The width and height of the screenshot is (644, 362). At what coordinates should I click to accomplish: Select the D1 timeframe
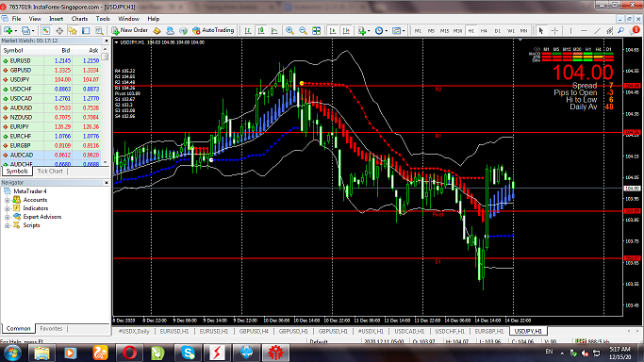(497, 31)
